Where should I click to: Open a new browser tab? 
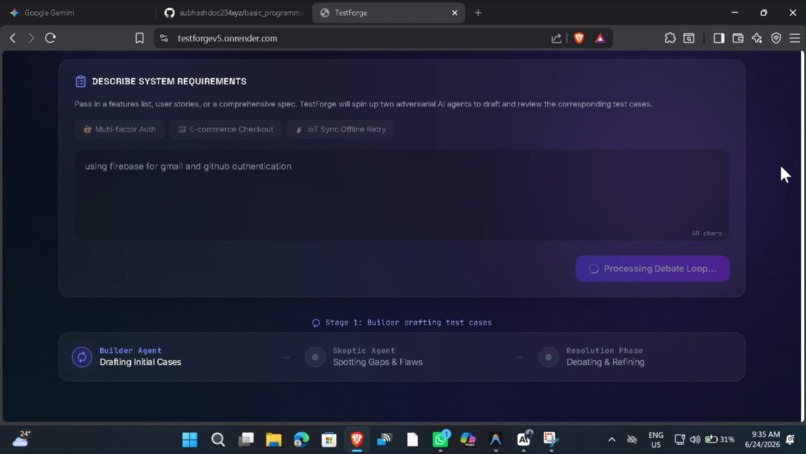click(478, 13)
